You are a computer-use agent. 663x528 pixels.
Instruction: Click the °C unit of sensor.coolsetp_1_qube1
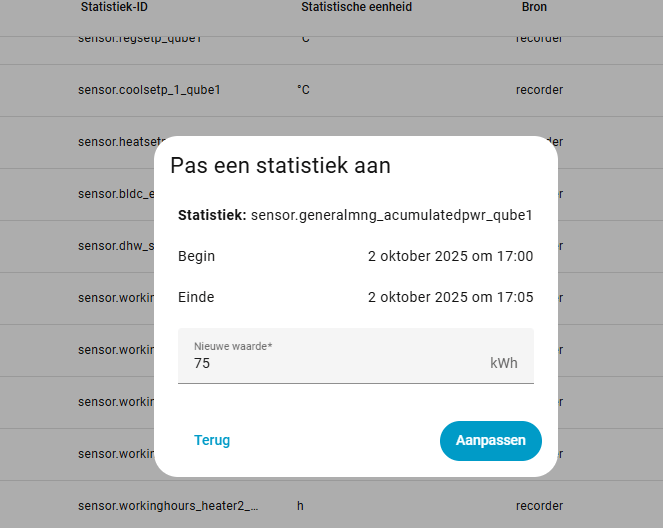pyautogui.click(x=303, y=90)
